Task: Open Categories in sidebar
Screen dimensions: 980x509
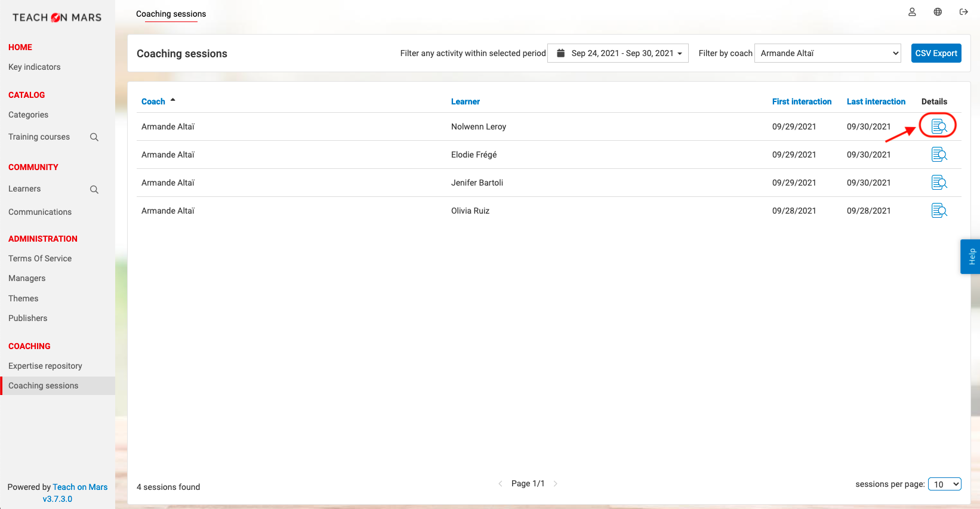Action: point(29,115)
